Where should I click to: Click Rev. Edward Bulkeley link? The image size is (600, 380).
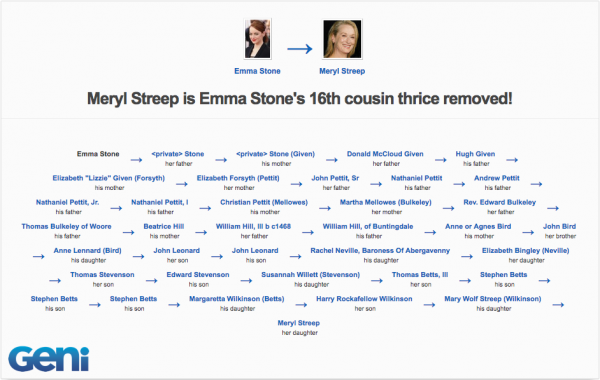point(500,202)
